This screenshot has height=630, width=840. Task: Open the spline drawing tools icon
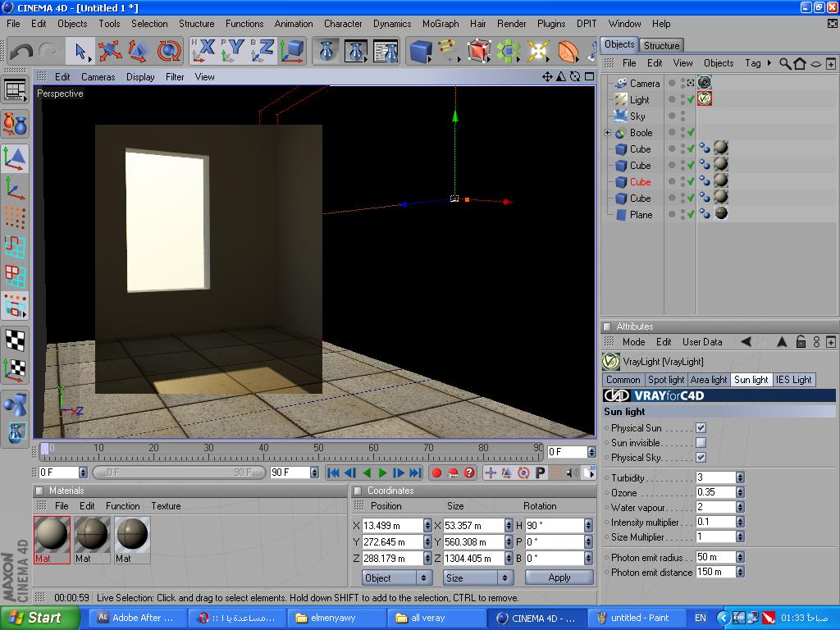[x=449, y=52]
